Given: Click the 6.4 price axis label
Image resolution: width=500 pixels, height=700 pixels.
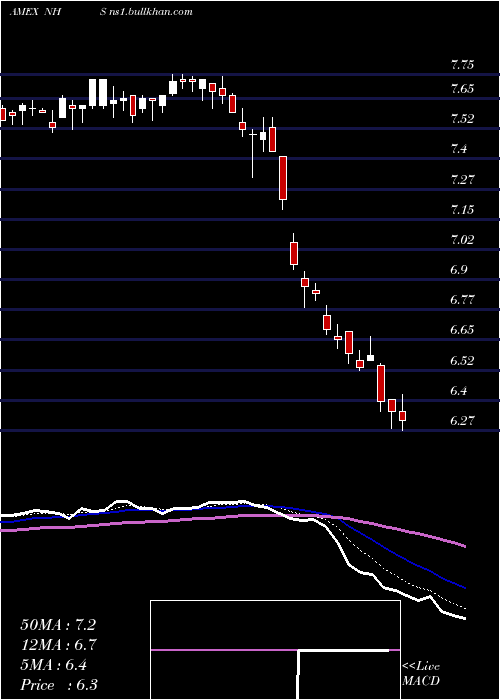Looking at the screenshot, I should (459, 391).
